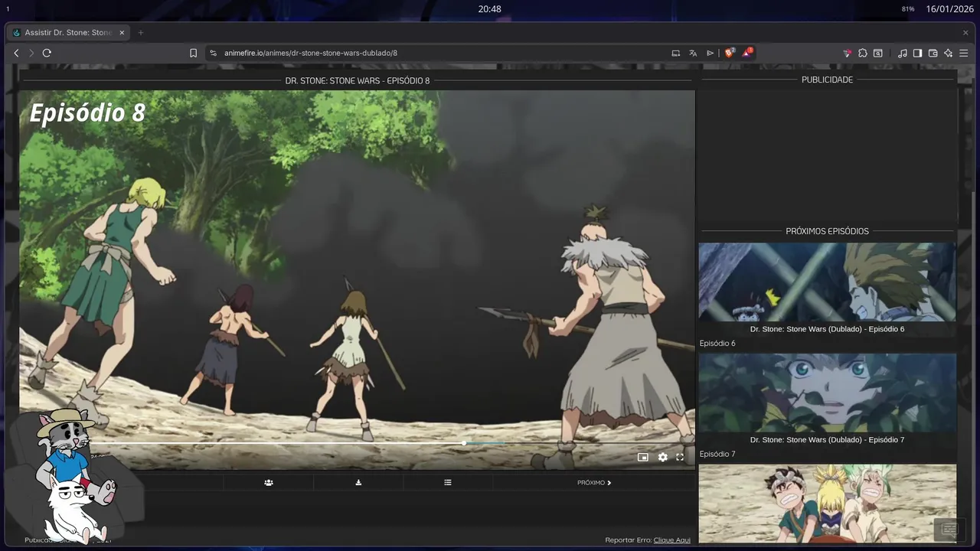Screen dimensions: 980x551
Task: Click the 81% battery indicator
Action: click(908, 9)
